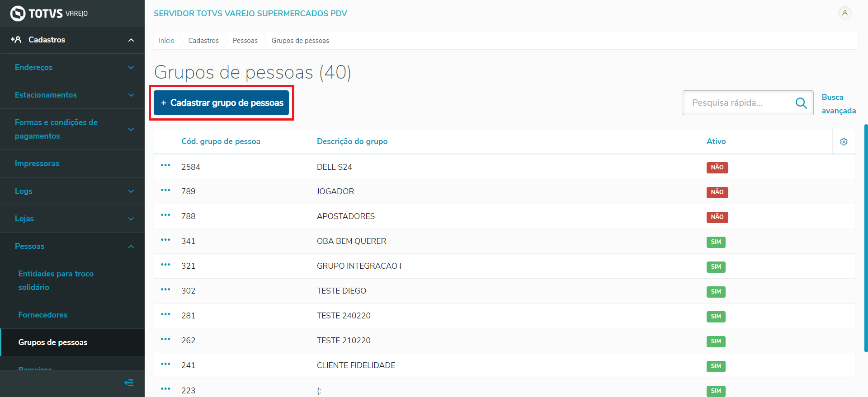Click NÃO badge in JOGADOR row
Image resolution: width=868 pixels, height=397 pixels.
(717, 192)
